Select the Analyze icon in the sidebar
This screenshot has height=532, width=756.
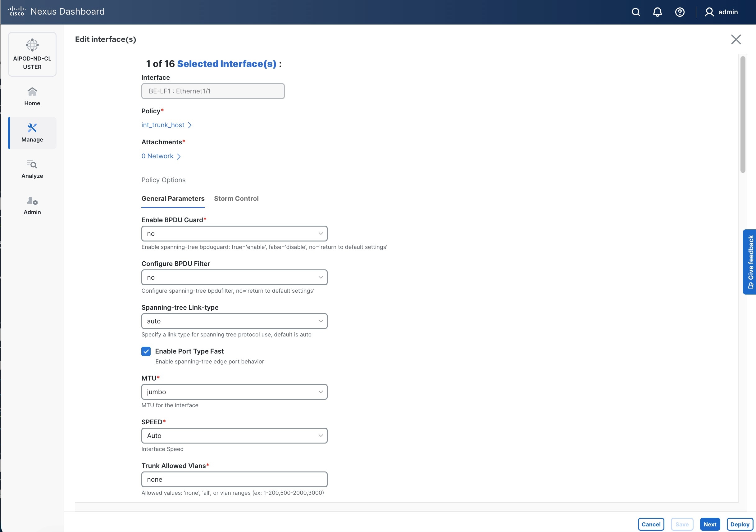click(32, 169)
